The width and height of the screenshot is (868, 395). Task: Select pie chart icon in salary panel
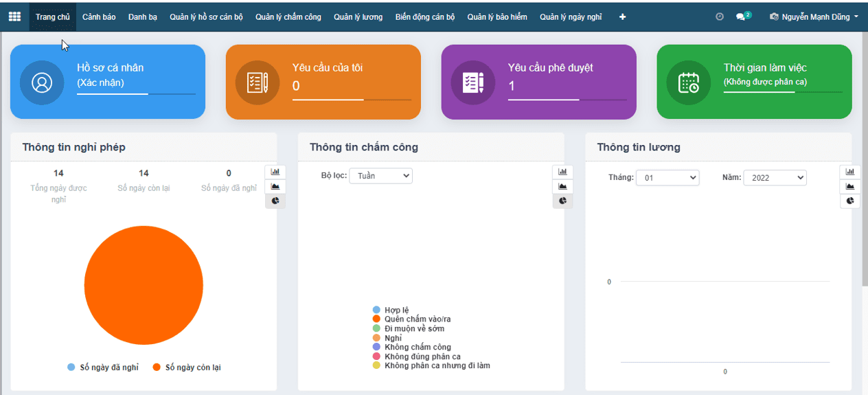(849, 201)
